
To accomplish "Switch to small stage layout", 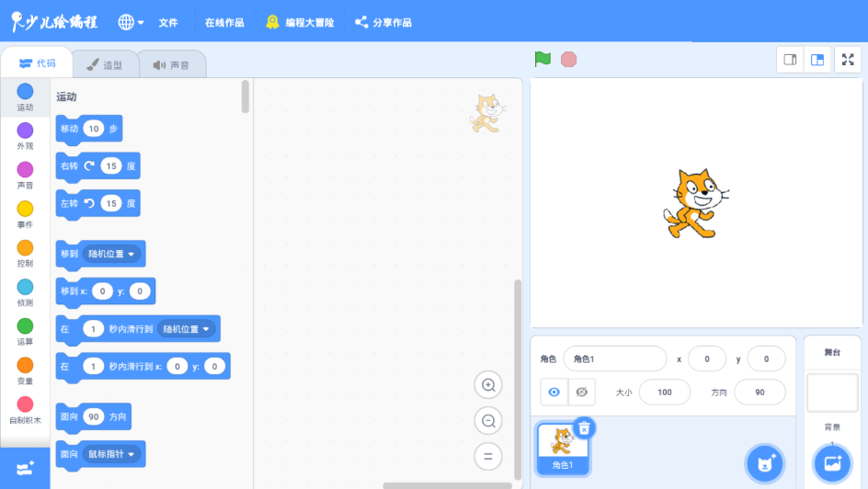I will [790, 60].
